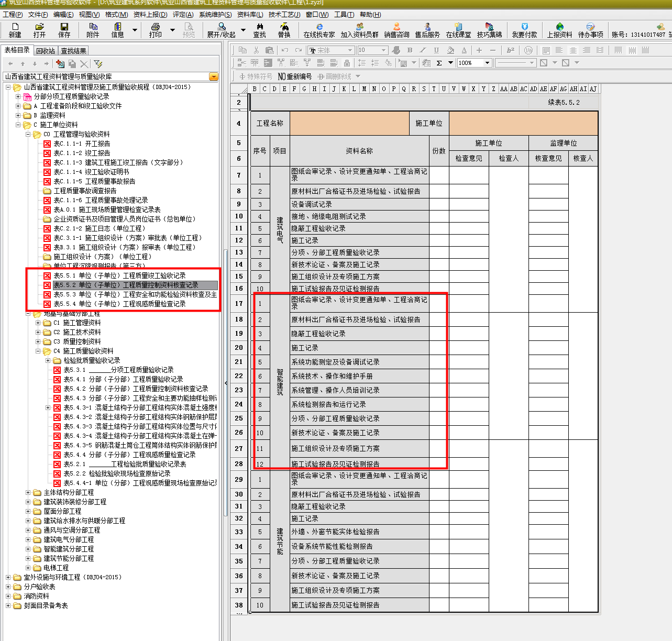
Task: Click the 新建 (New) toolbar icon
Action: coord(15,30)
